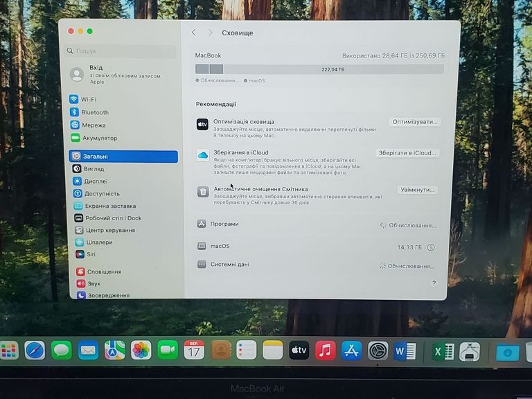Click the Trash icon beside Автоматичне очищення Смітника
Viewport: 532px width, 399px height.
point(203,192)
